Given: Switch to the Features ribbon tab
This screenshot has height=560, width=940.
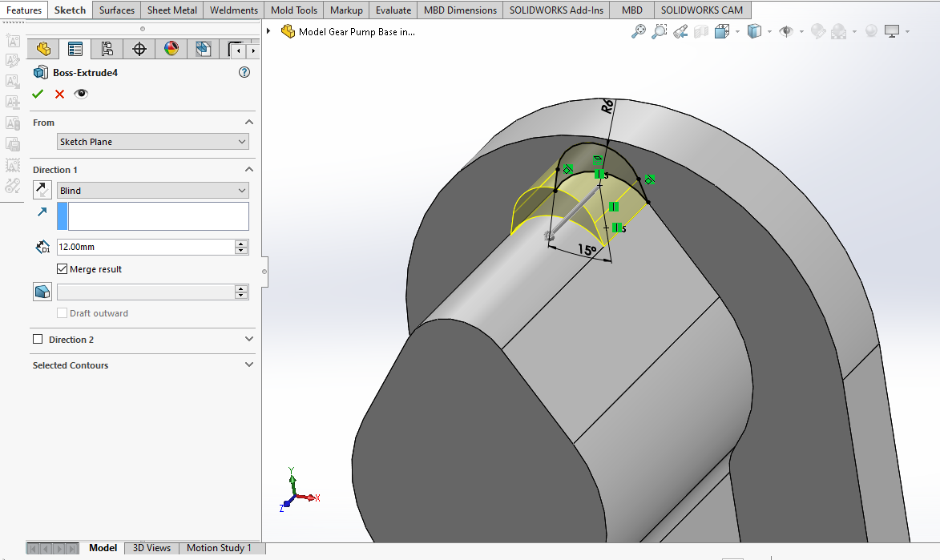Looking at the screenshot, I should click(x=24, y=10).
